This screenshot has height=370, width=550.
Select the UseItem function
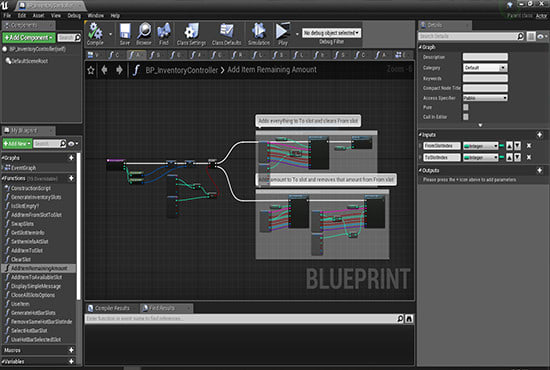(20, 304)
